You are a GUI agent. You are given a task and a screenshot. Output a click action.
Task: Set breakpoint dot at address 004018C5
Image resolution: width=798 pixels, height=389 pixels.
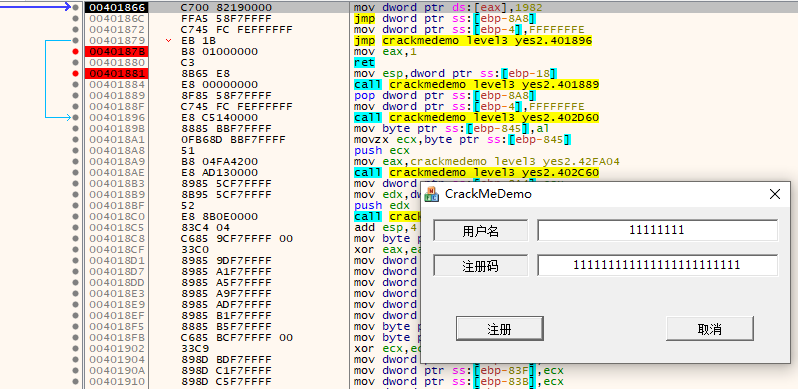[76, 228]
